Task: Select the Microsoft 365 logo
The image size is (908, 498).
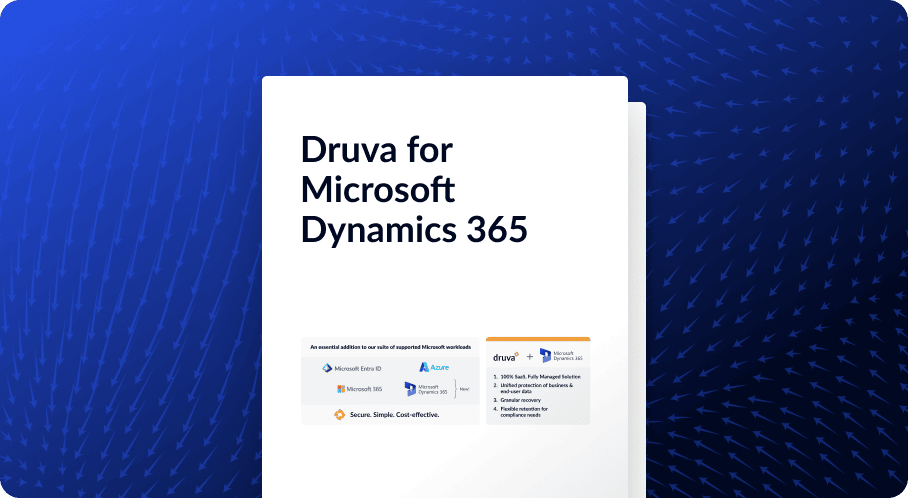Action: (360, 389)
